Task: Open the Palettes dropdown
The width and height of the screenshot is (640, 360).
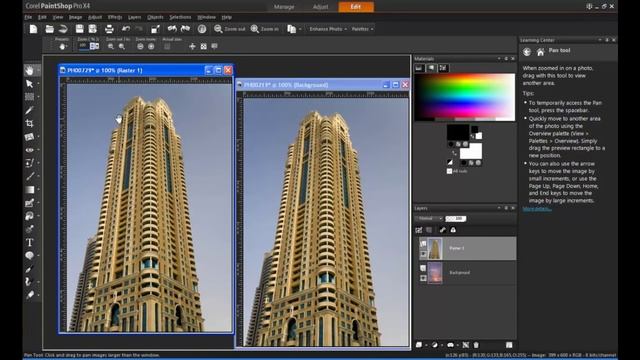Action: pos(362,29)
